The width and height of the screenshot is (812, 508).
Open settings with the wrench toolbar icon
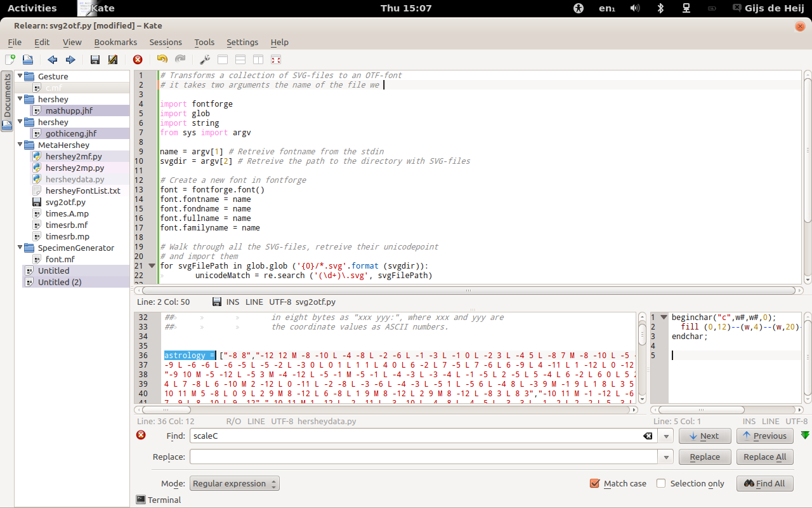click(205, 60)
